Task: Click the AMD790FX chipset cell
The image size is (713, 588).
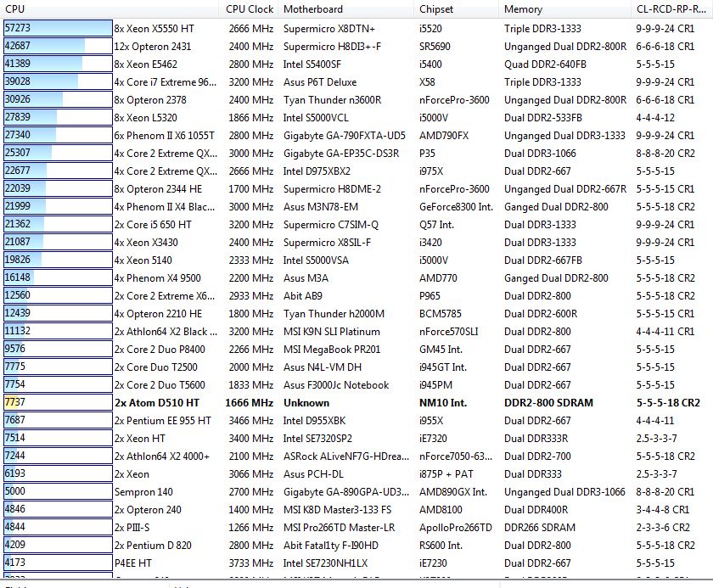Action: pyautogui.click(x=444, y=136)
